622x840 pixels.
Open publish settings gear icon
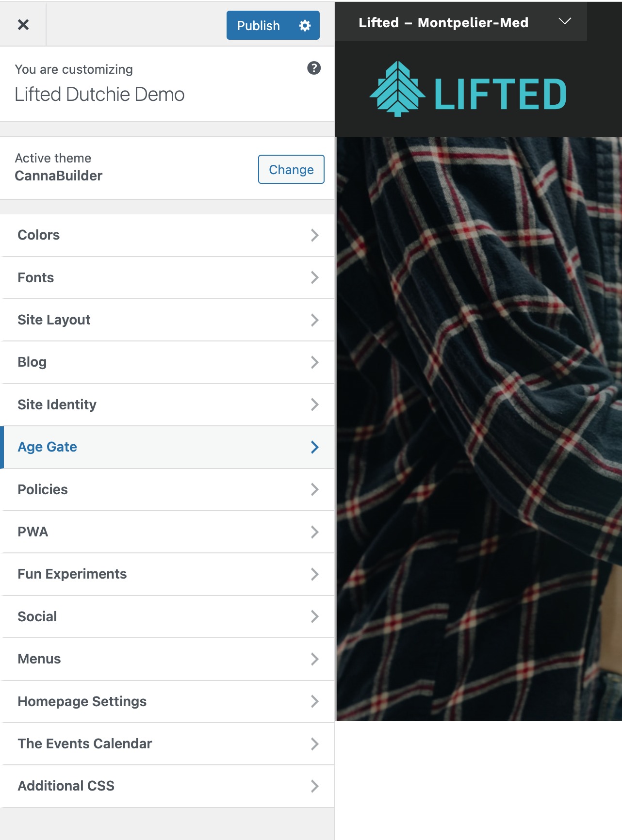[305, 25]
